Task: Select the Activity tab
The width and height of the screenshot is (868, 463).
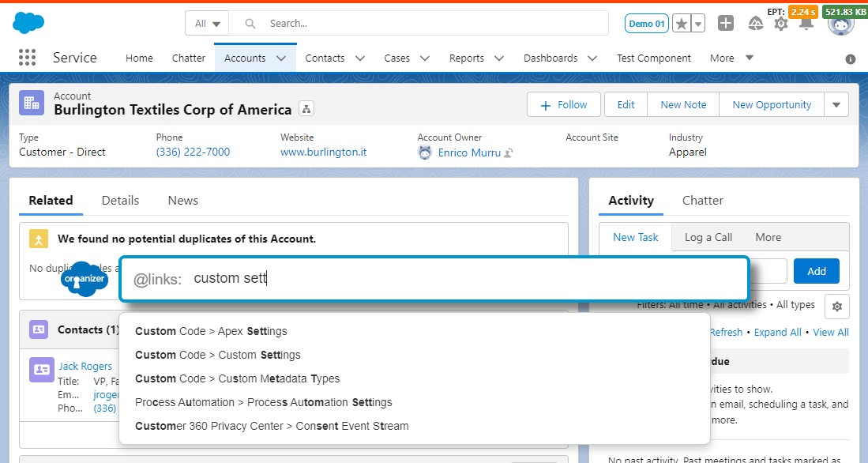Action: 631,201
